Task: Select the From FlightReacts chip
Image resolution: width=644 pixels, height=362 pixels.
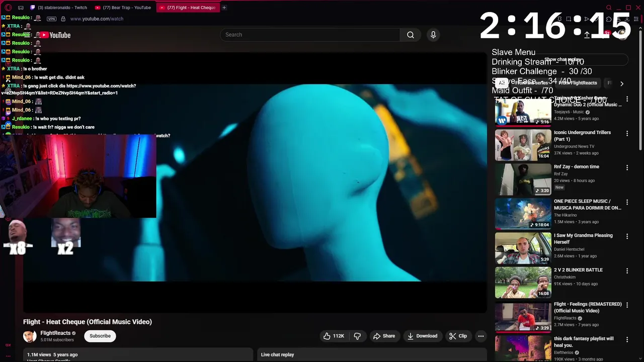Action: pos(578,83)
